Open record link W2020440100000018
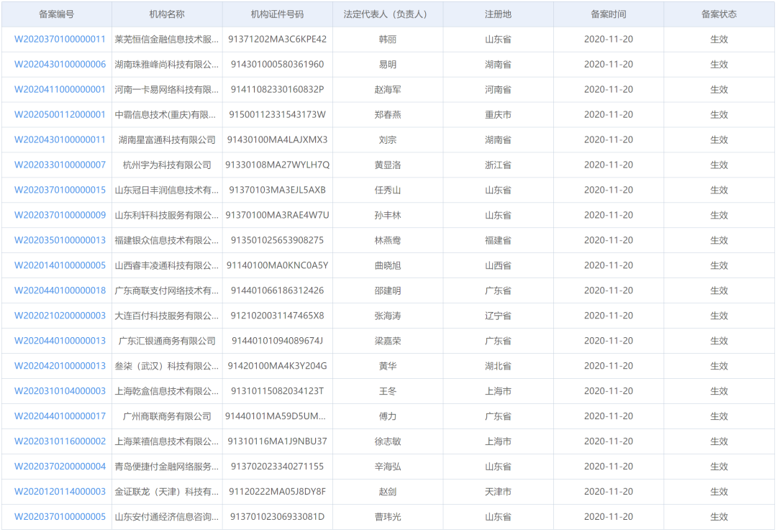The width and height of the screenshot is (777, 532). point(60,290)
